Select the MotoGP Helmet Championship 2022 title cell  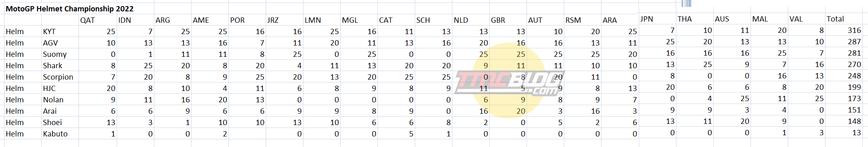click(x=69, y=9)
